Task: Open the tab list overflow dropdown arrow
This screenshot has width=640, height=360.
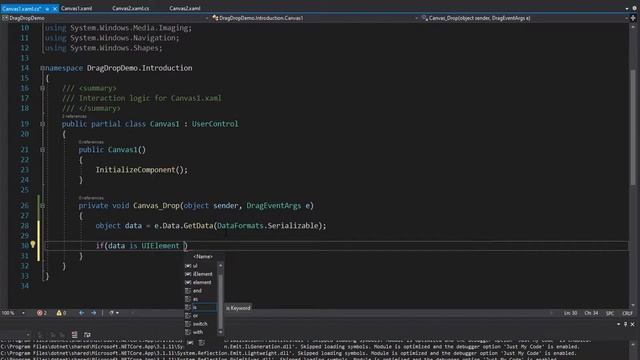Action: (627, 9)
